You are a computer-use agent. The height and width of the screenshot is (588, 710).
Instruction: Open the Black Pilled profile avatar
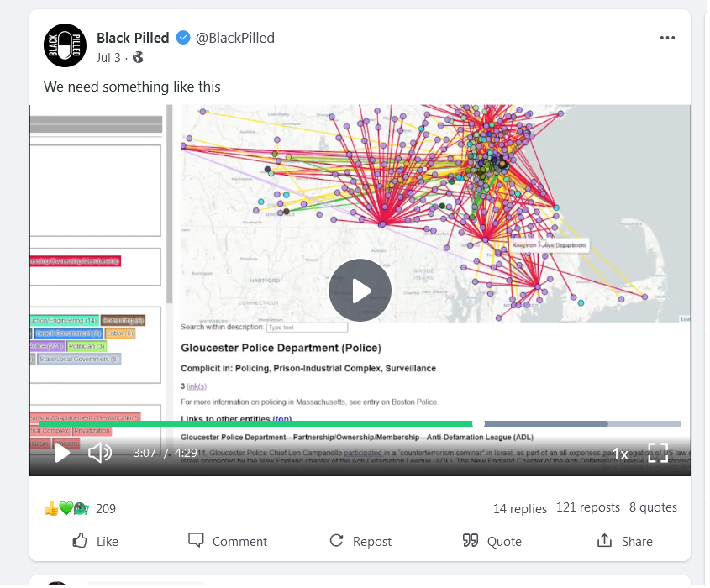click(65, 45)
